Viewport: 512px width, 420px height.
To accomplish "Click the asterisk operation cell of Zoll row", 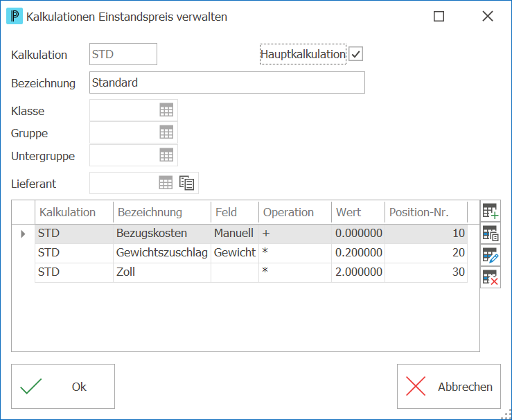I will coord(295,272).
